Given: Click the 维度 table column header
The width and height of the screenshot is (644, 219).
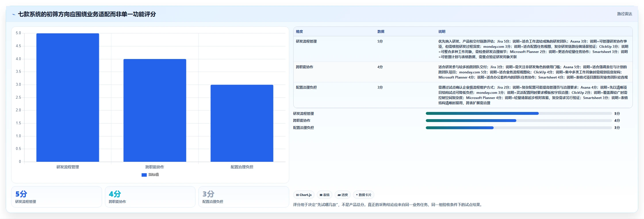Looking at the screenshot, I should 299,32.
